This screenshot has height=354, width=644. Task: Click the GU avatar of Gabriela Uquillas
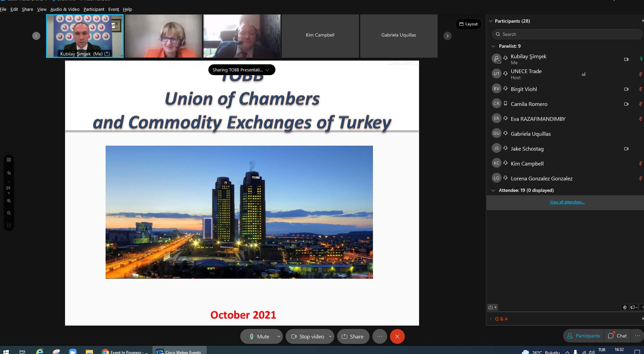pos(496,133)
